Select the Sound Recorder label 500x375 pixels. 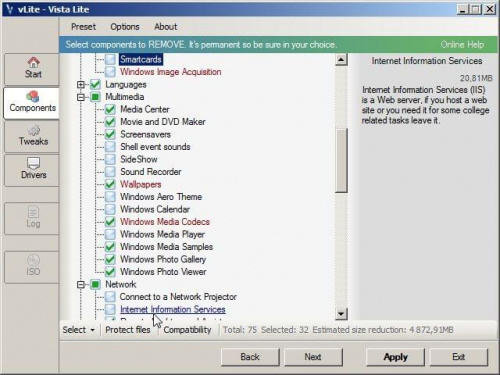pos(151,172)
